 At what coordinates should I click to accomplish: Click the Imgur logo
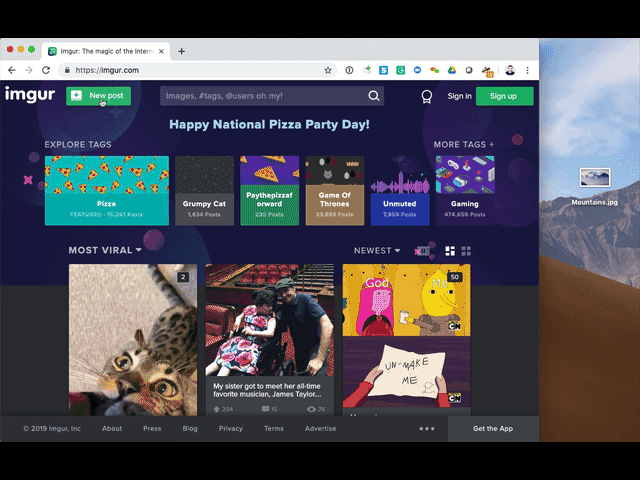point(30,94)
